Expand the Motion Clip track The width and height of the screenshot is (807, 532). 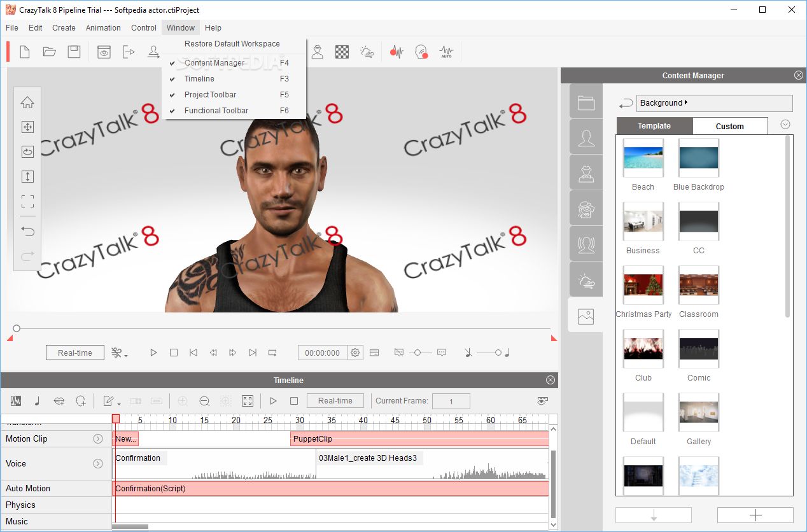(x=98, y=438)
